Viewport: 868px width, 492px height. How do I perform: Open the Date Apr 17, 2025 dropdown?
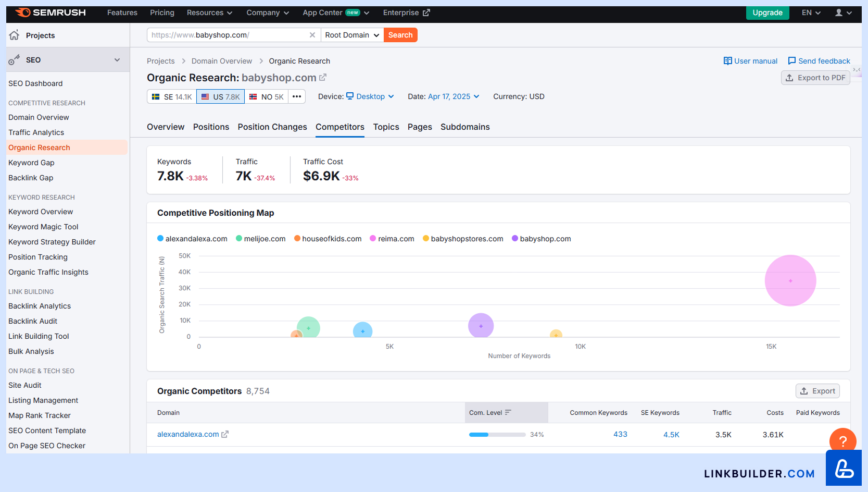coord(454,96)
